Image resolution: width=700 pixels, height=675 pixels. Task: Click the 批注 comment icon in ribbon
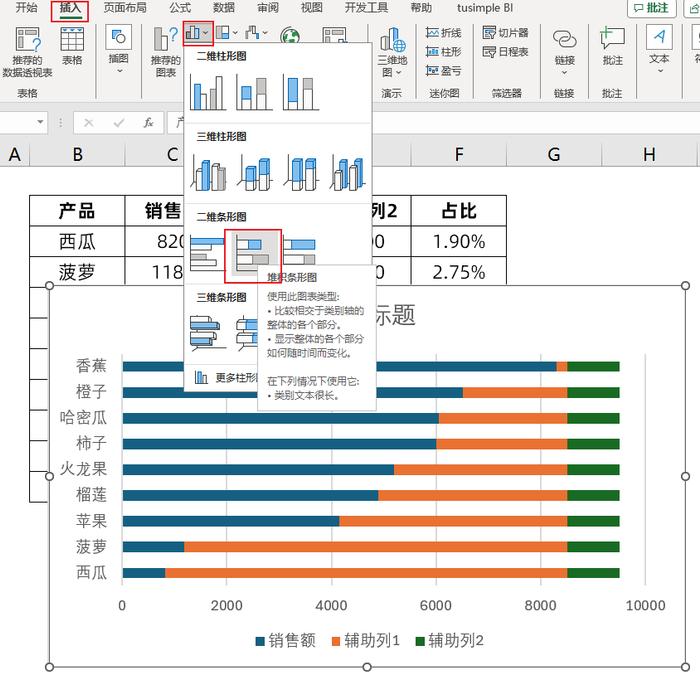612,46
